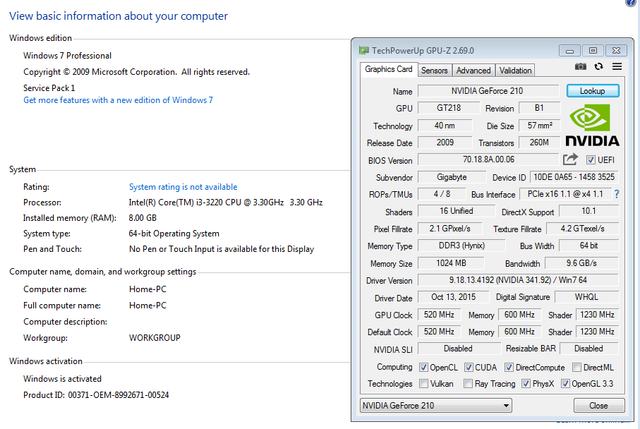Click the Driver Version field

pos(518,280)
